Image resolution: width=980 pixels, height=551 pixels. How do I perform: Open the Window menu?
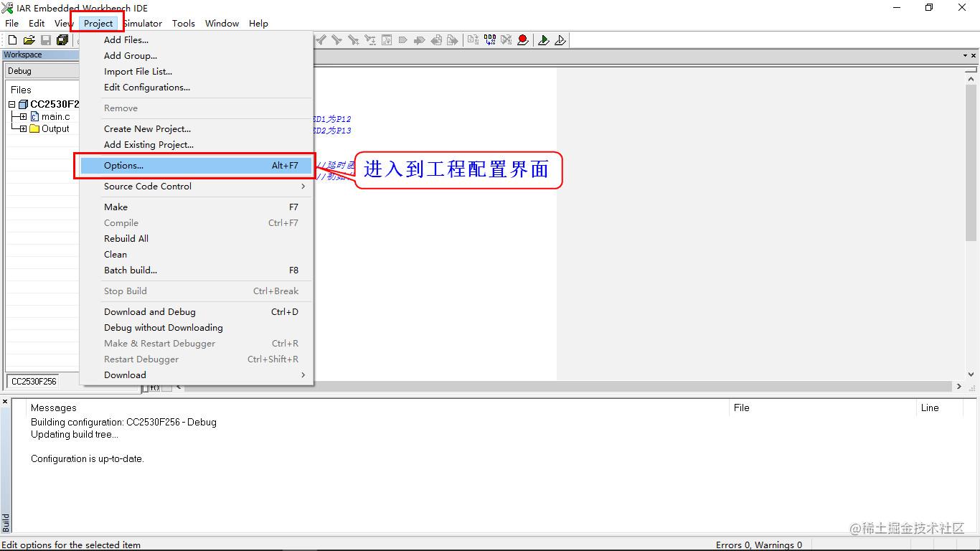coord(222,23)
